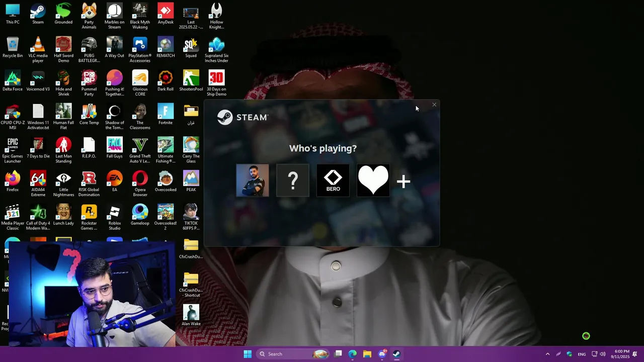The width and height of the screenshot is (644, 362).
Task: Open Roblox Studio shortcut
Action: pyautogui.click(x=114, y=217)
